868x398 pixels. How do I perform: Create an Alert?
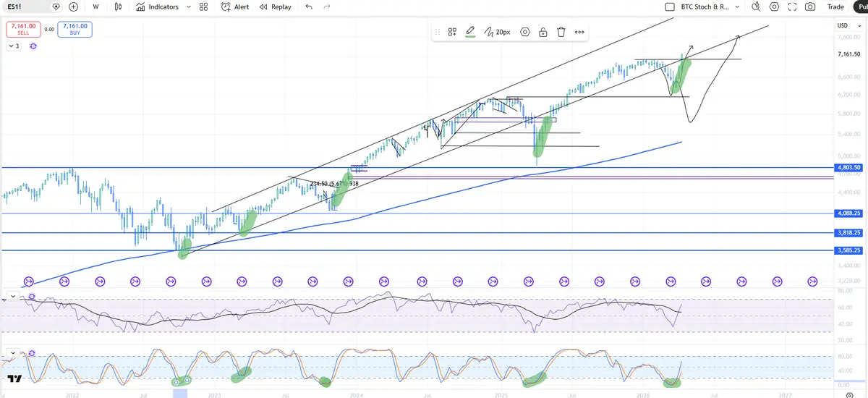(235, 7)
